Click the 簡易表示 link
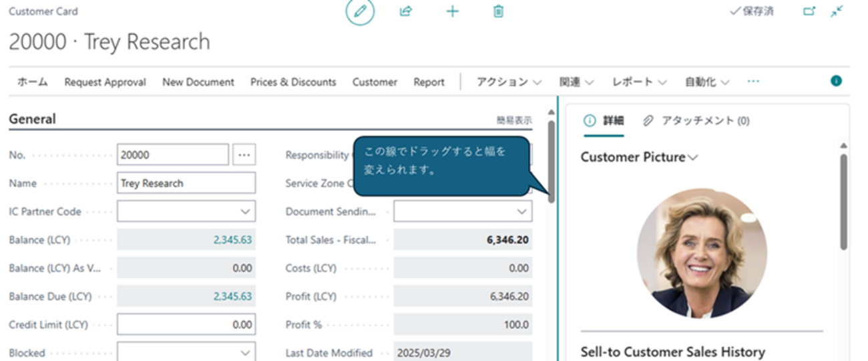Viewport: 868px width, 361px height. (x=513, y=120)
